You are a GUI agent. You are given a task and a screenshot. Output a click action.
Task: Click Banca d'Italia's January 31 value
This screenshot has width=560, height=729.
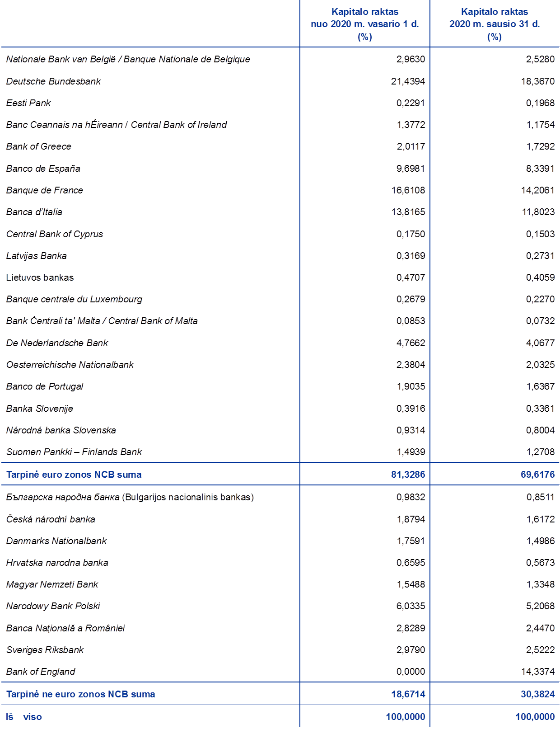pos(538,212)
